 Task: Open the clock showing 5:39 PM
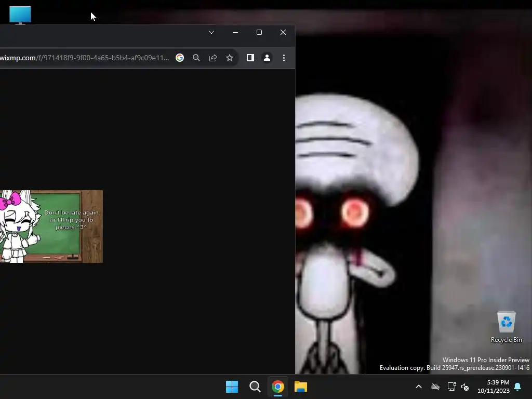[x=494, y=387]
